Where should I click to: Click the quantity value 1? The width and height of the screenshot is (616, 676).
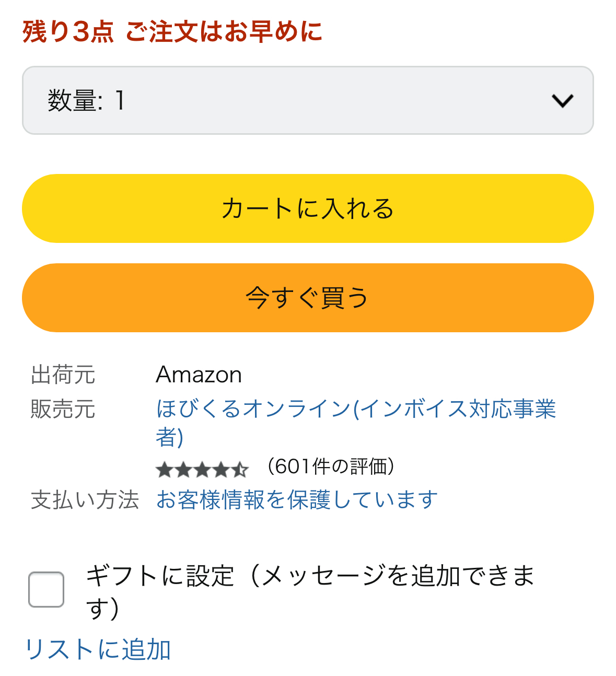coord(120,100)
